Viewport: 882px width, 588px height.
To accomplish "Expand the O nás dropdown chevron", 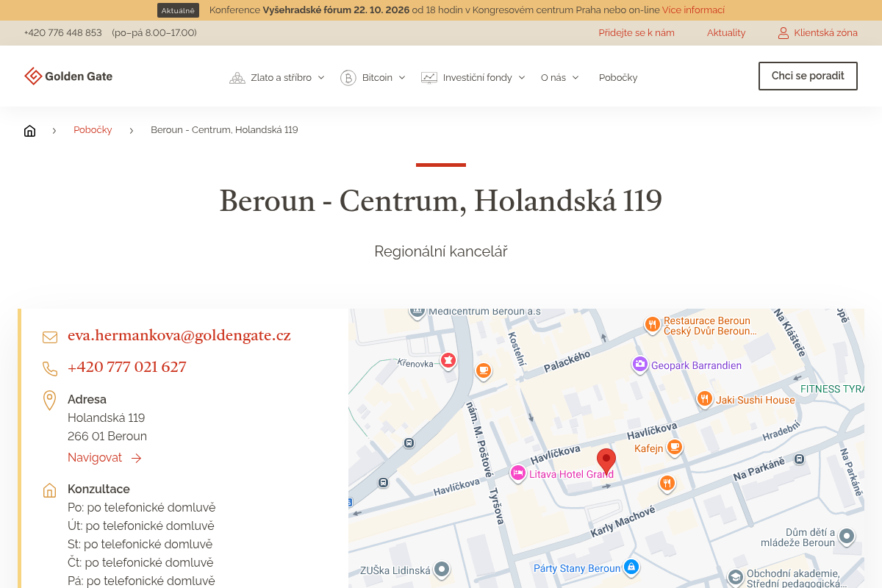I will [x=576, y=77].
